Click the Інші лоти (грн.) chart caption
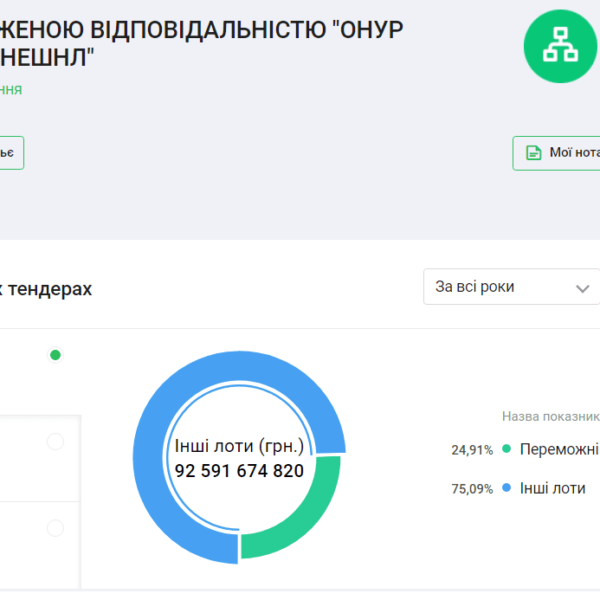This screenshot has height=600, width=600. [239, 446]
